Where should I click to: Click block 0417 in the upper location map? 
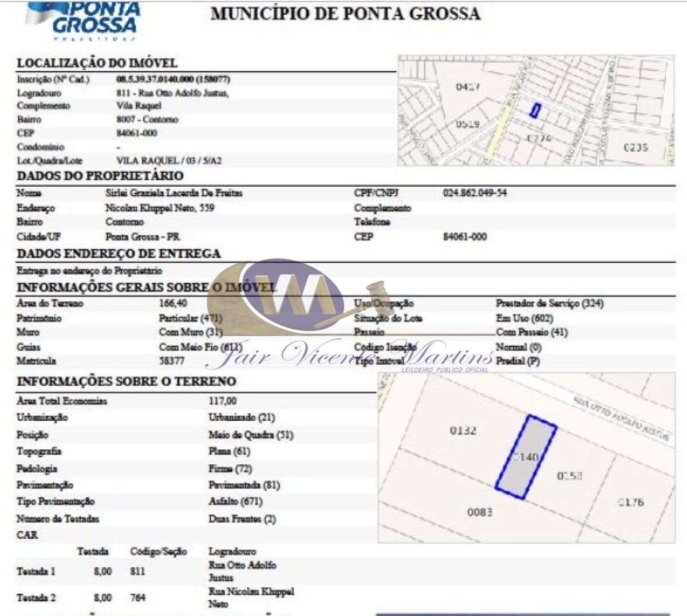point(468,86)
